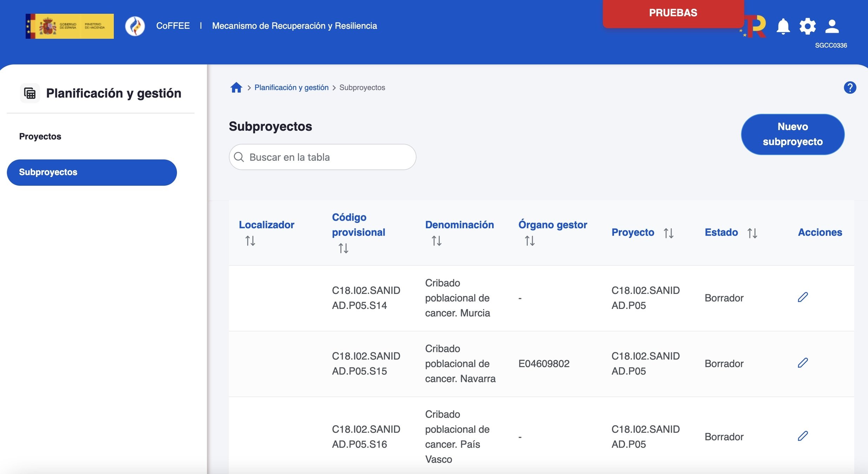
Task: Click the Nuevo subproyecto button
Action: click(793, 134)
